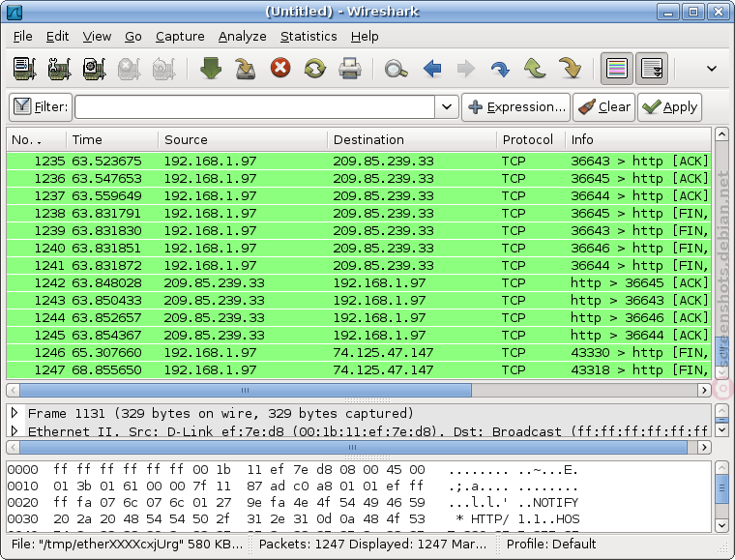Open the View menu
The height and width of the screenshot is (560, 735).
pos(97,37)
